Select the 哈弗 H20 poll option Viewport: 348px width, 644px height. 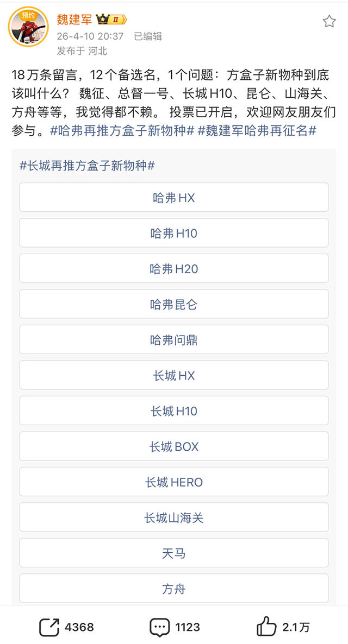point(174,269)
